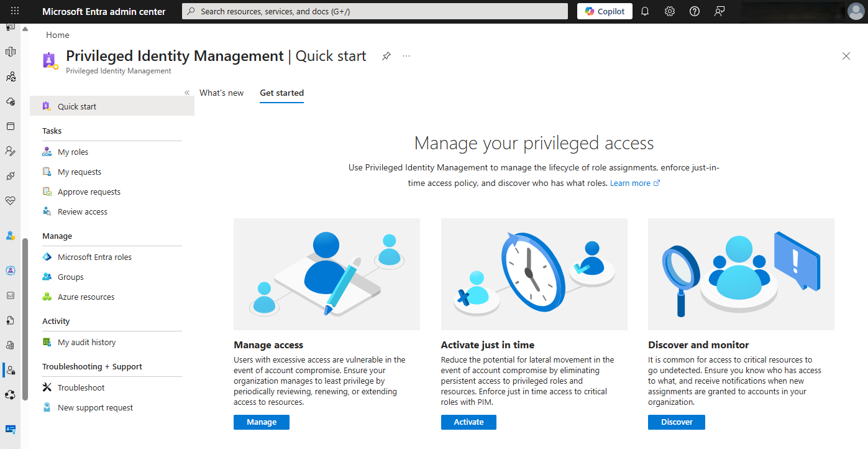Click the Discover button under Discover and monitor
Image resolution: width=868 pixels, height=449 pixels.
click(676, 422)
